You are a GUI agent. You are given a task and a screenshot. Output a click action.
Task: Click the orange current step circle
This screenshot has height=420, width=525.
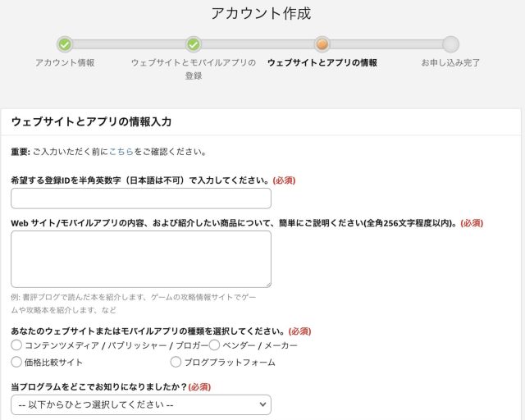pos(322,44)
